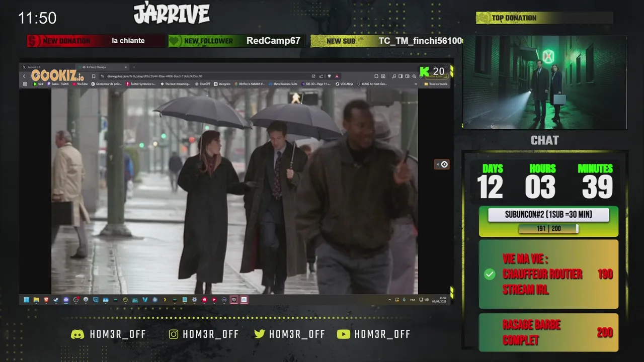Screen dimensions: 644x362
Task: Open File Explorer from the taskbar
Action: (36, 300)
